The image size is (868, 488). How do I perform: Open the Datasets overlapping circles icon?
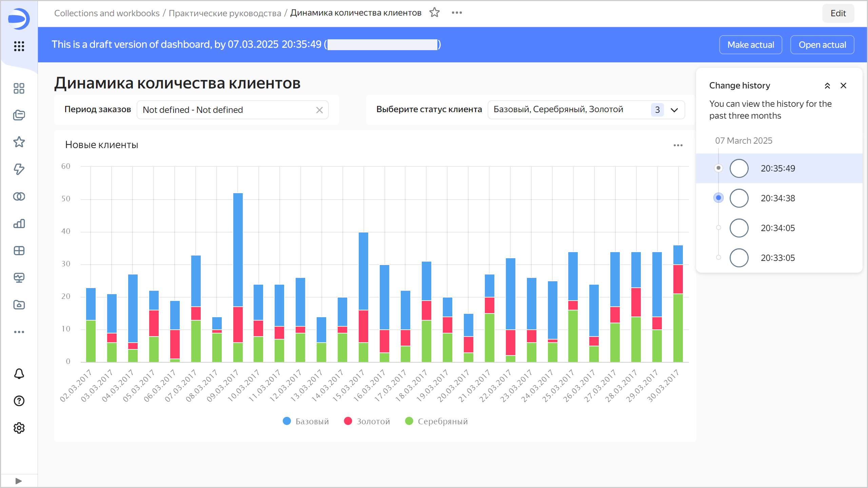pyautogui.click(x=19, y=197)
